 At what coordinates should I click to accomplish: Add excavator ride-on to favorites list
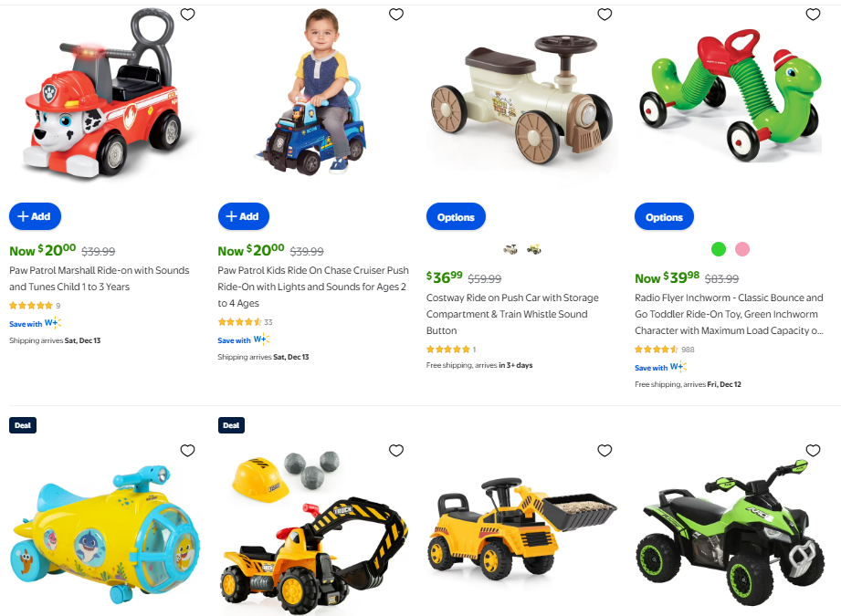pos(395,450)
